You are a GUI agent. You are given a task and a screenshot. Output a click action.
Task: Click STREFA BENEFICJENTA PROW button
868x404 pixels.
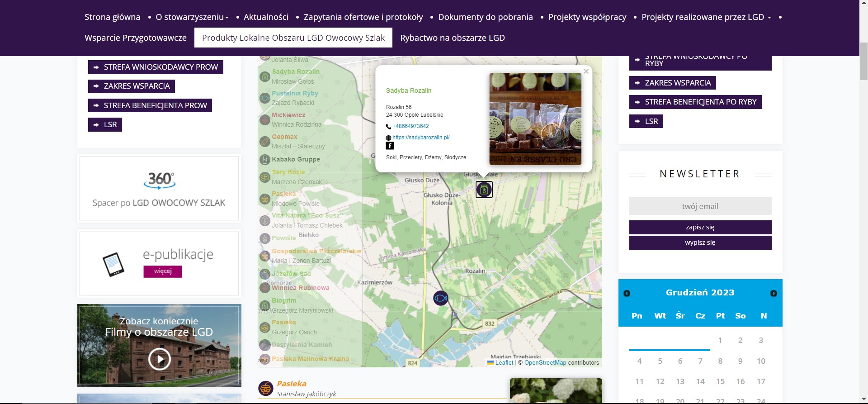point(150,105)
